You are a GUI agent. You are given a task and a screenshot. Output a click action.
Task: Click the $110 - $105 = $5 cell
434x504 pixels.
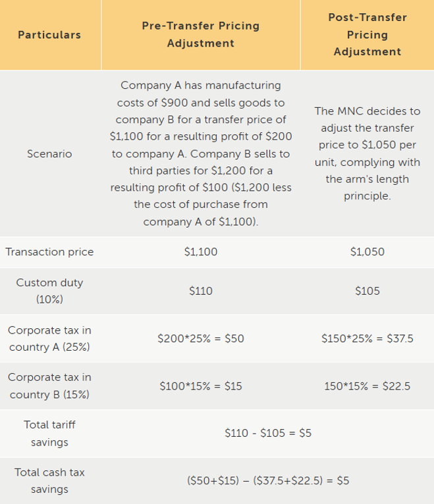pos(268,433)
